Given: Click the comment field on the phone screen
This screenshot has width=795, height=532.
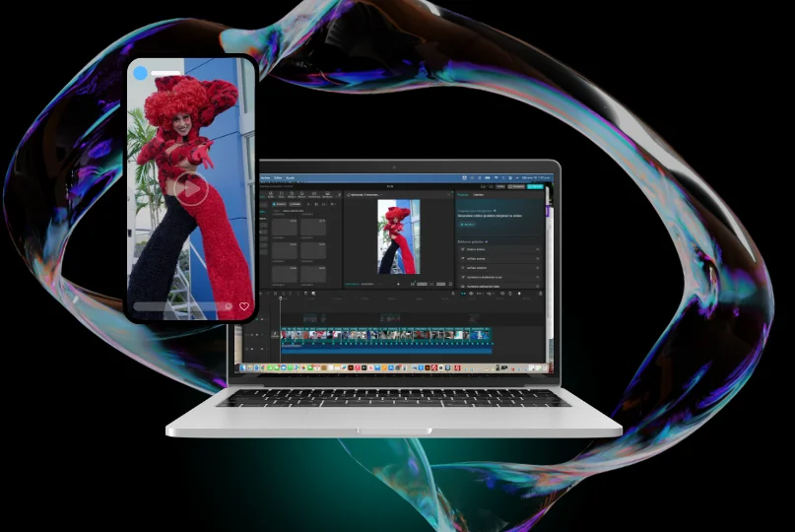Looking at the screenshot, I should coord(178,306).
